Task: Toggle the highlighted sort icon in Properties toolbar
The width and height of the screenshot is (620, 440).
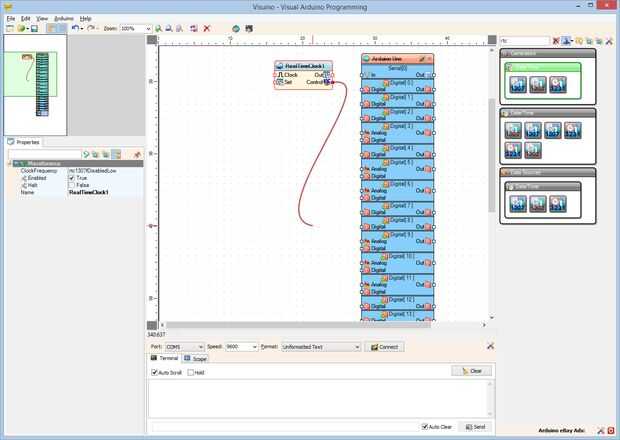Action: click(116, 155)
